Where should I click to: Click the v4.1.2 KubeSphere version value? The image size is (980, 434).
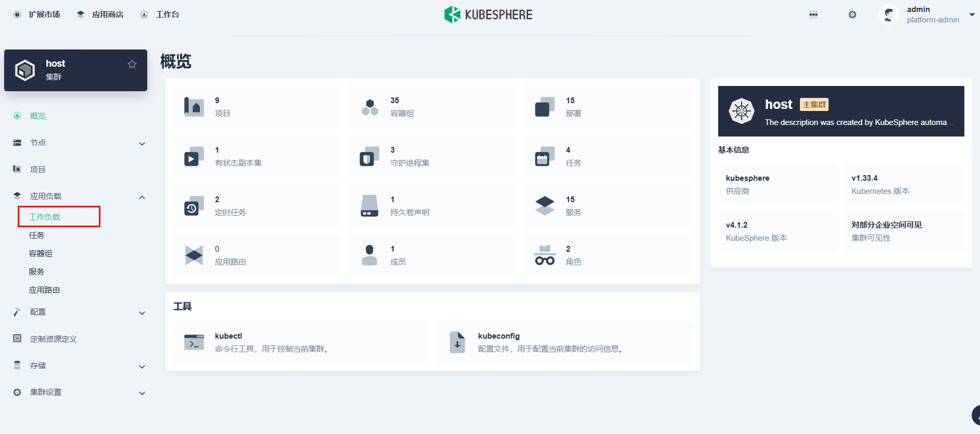(736, 225)
